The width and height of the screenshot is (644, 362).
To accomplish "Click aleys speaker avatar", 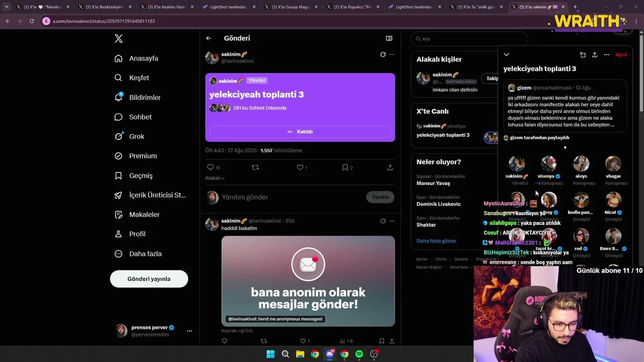I will point(581,164).
